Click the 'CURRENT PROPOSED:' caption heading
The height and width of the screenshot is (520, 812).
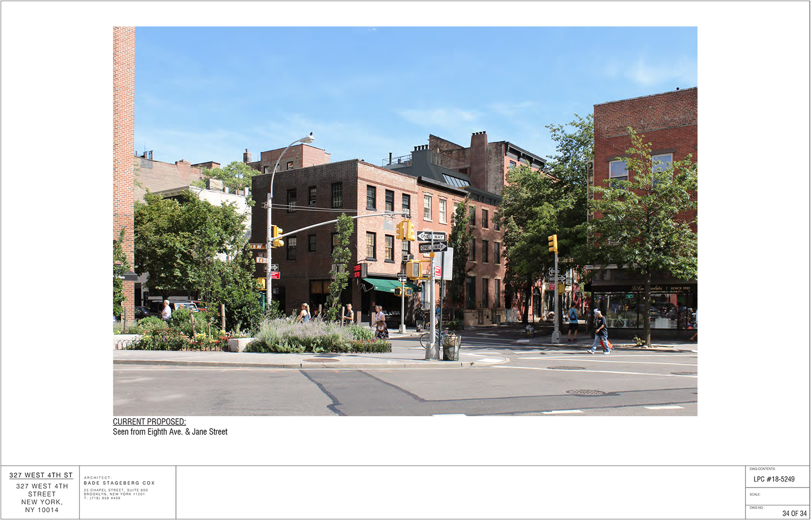point(149,422)
